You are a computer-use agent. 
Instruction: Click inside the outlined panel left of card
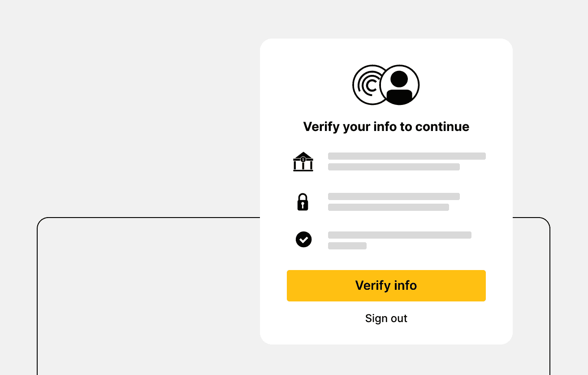148,296
